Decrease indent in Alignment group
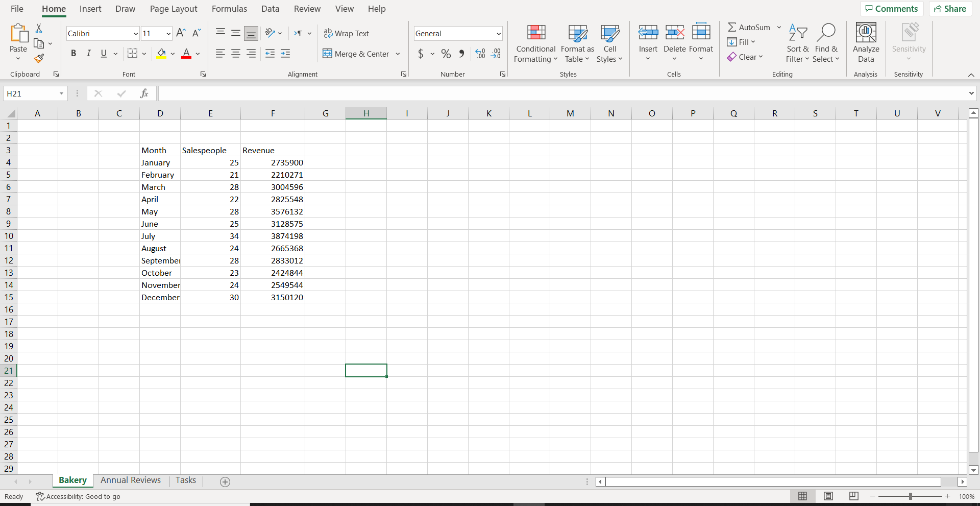980x506 pixels. [270, 54]
